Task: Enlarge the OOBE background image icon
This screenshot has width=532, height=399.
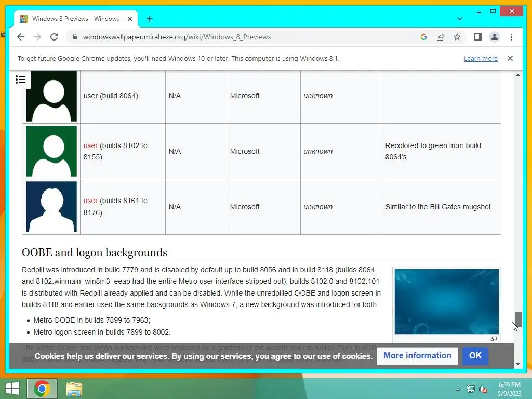Action: 494,339
